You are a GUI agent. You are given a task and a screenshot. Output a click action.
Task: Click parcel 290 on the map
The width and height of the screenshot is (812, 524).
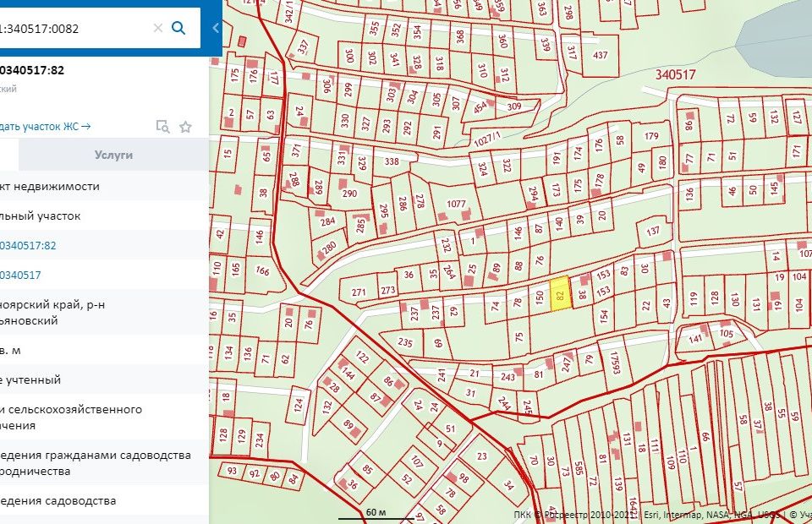point(349,193)
